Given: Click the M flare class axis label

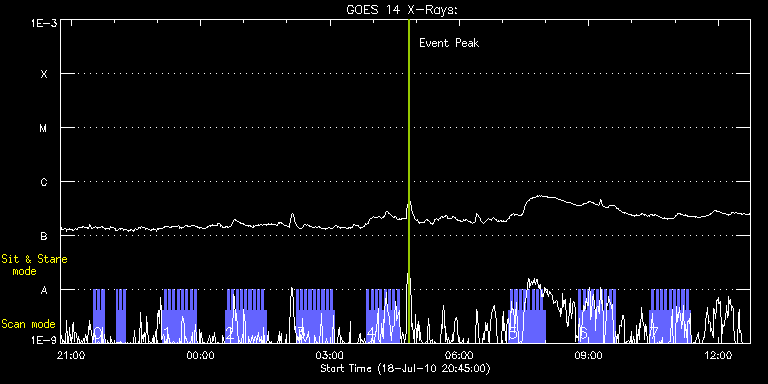Looking at the screenshot, I should pos(44,128).
